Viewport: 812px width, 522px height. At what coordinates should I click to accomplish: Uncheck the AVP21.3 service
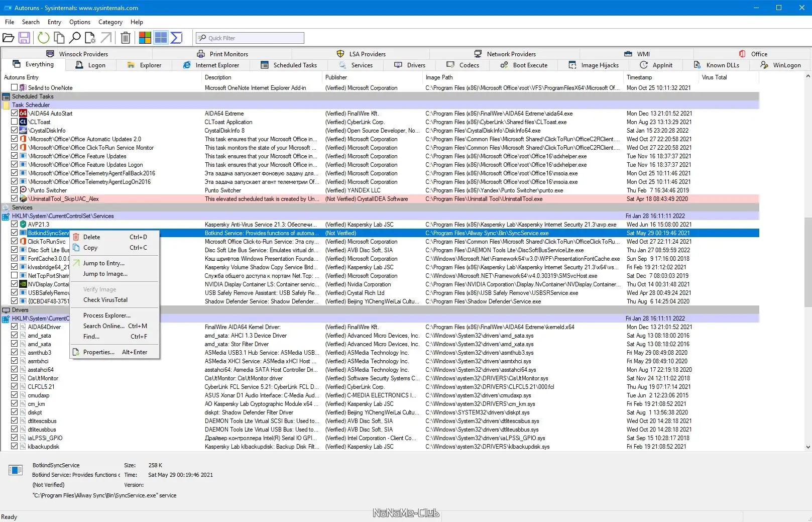coord(15,224)
